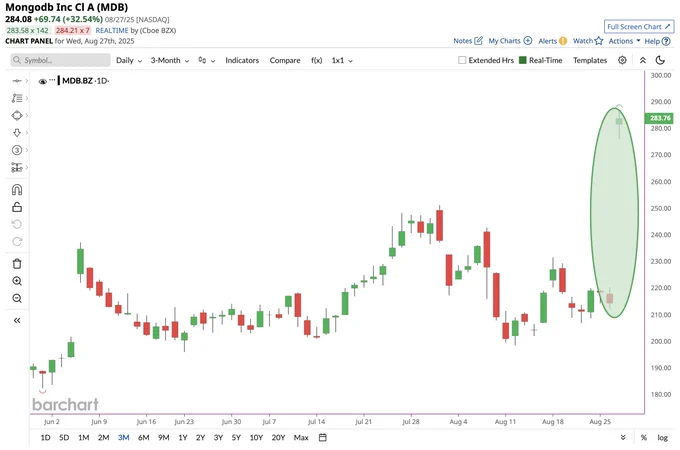Toggle percent scale on price axis

(644, 437)
